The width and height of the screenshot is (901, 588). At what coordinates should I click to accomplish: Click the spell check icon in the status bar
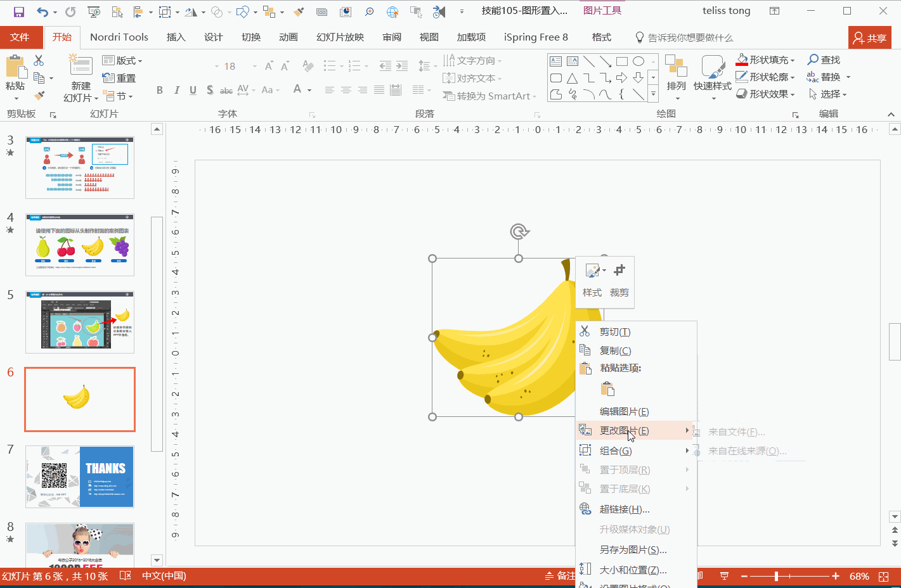[125, 576]
